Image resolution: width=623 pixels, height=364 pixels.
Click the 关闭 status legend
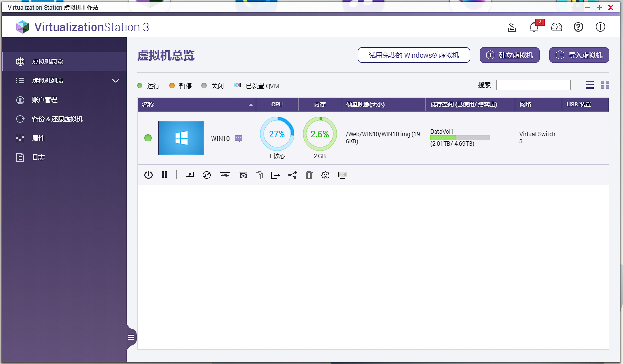point(212,86)
